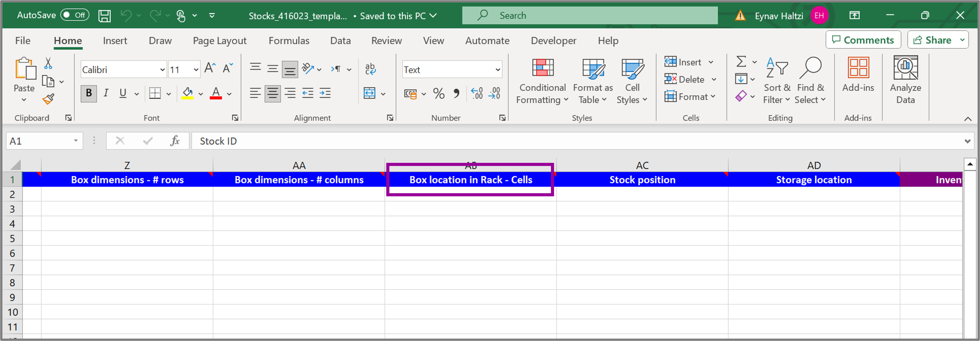Open the Page Layout tab
The image size is (980, 341).
(219, 41)
